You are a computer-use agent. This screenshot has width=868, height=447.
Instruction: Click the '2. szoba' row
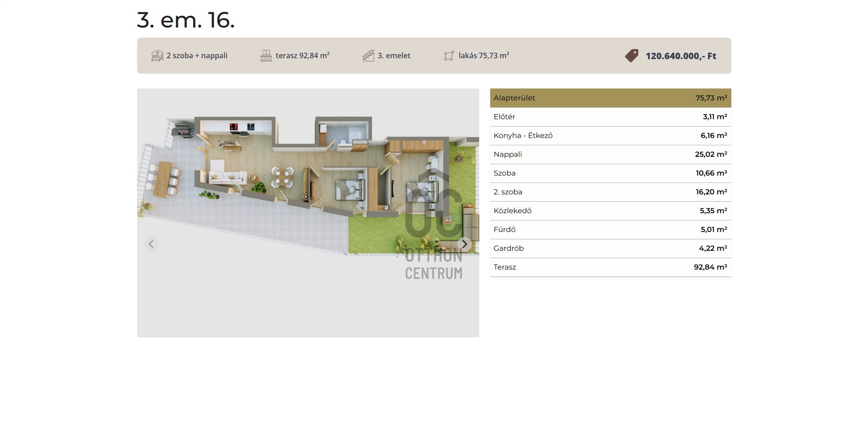(x=610, y=192)
